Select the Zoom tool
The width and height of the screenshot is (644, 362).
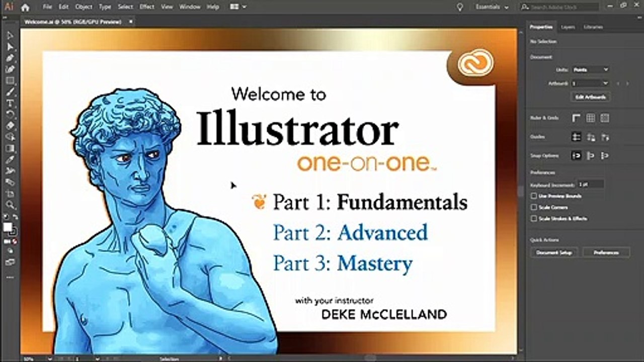pyautogui.click(x=10, y=205)
